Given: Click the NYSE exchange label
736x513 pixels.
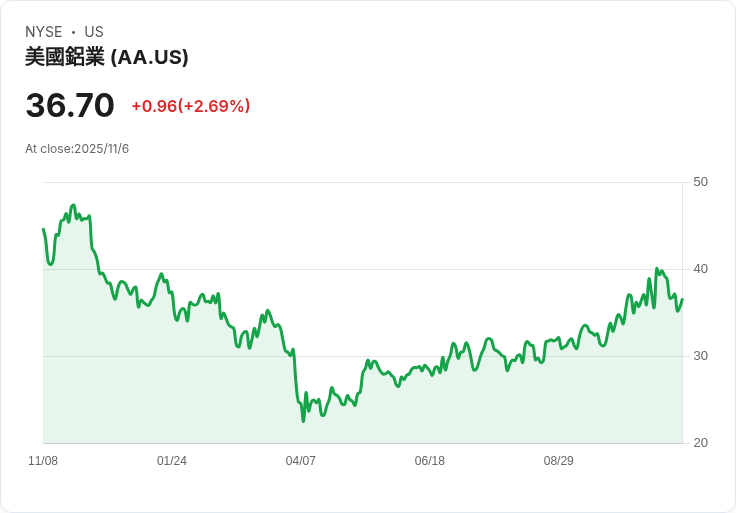Looking at the screenshot, I should point(43,32).
